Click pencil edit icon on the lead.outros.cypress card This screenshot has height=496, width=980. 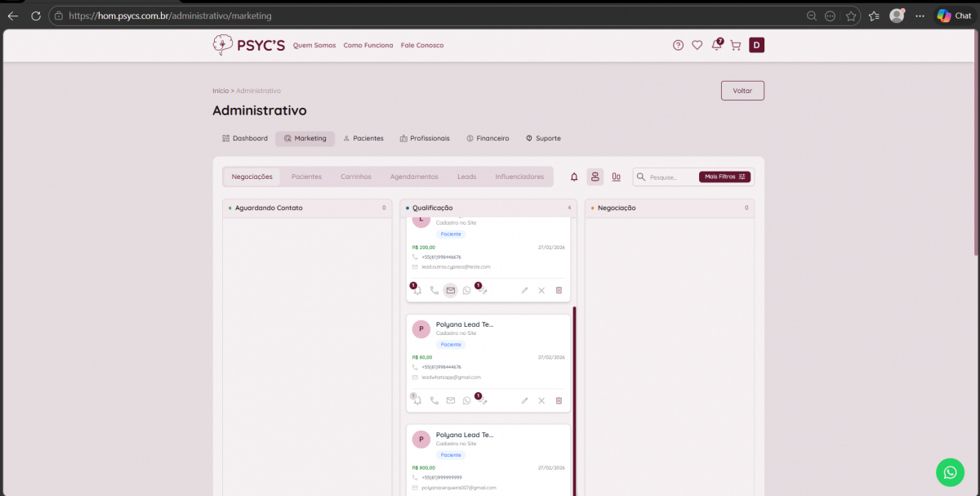[x=524, y=290]
